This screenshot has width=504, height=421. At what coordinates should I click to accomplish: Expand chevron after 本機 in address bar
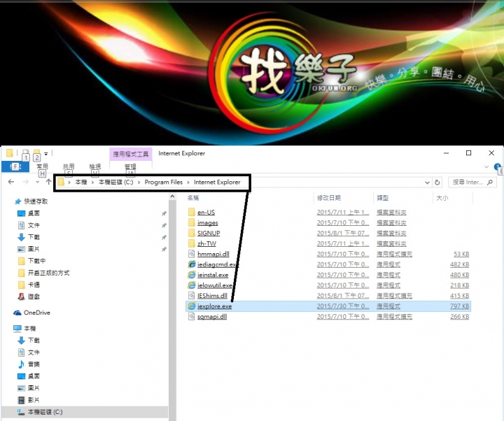point(93,182)
